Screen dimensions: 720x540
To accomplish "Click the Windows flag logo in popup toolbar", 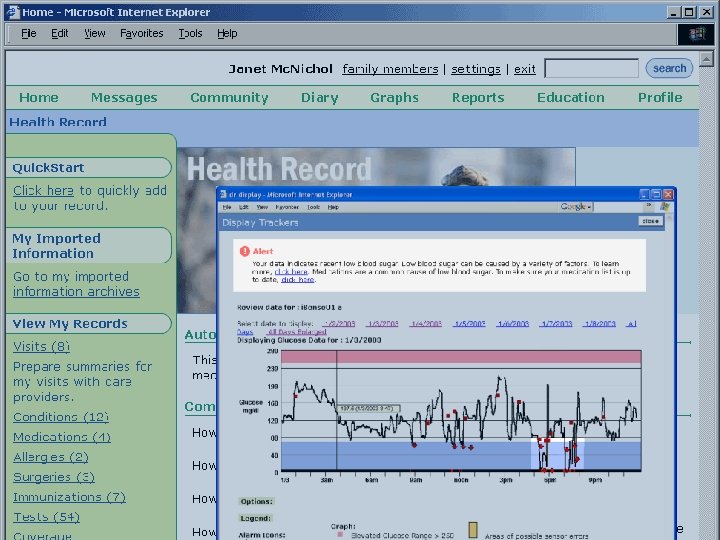I will click(665, 207).
